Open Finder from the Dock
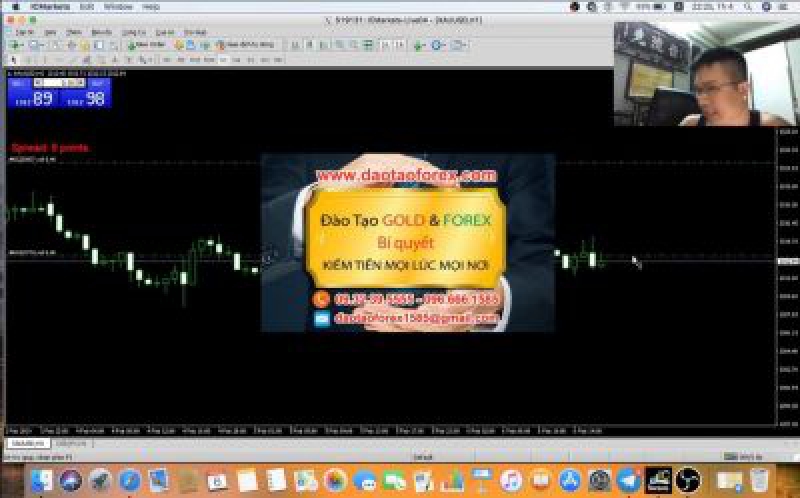This screenshot has width=800, height=498. click(x=42, y=480)
